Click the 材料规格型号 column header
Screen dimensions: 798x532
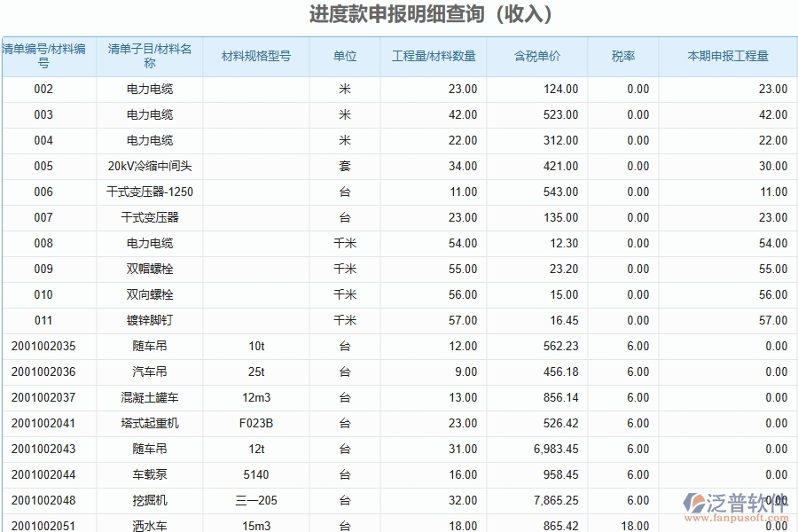point(255,55)
